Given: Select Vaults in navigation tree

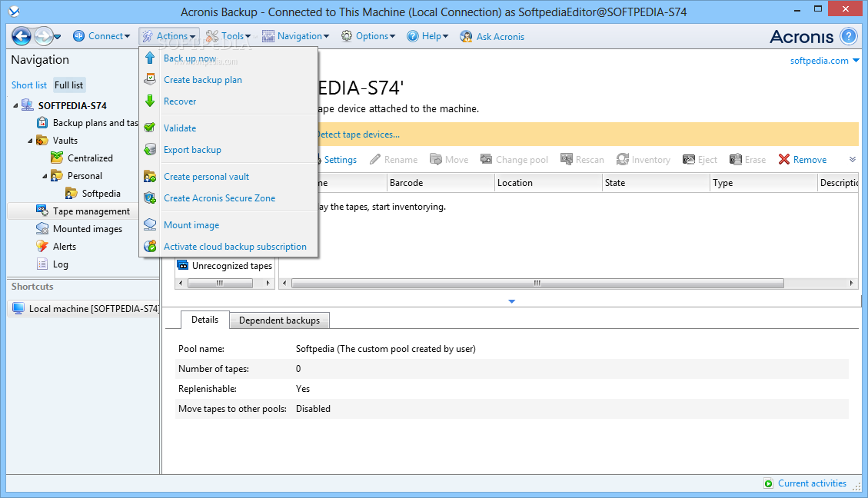Looking at the screenshot, I should pyautogui.click(x=65, y=141).
